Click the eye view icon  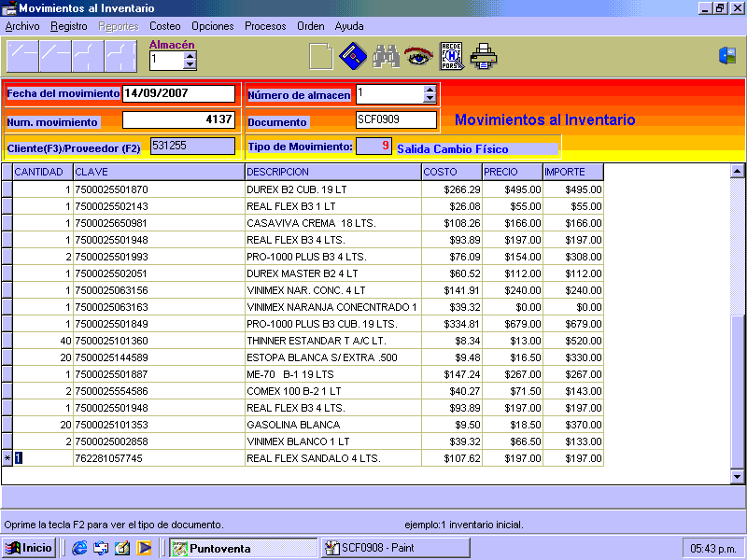(417, 57)
